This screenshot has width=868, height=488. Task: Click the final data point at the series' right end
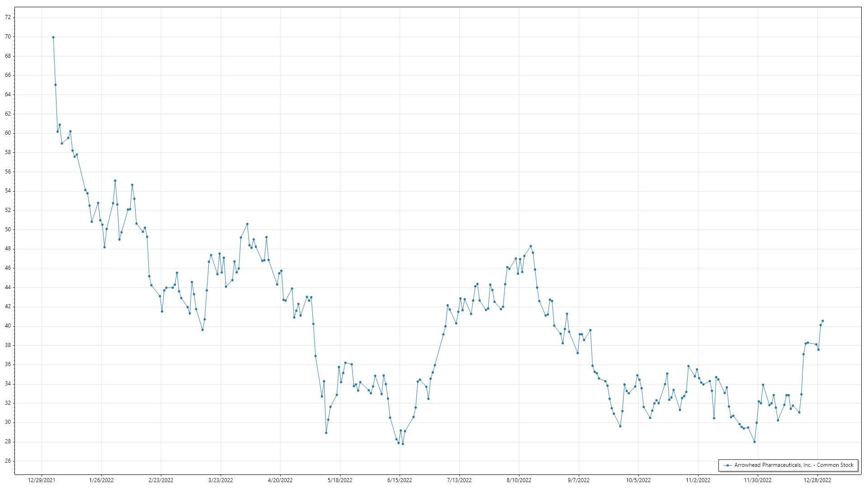point(822,321)
